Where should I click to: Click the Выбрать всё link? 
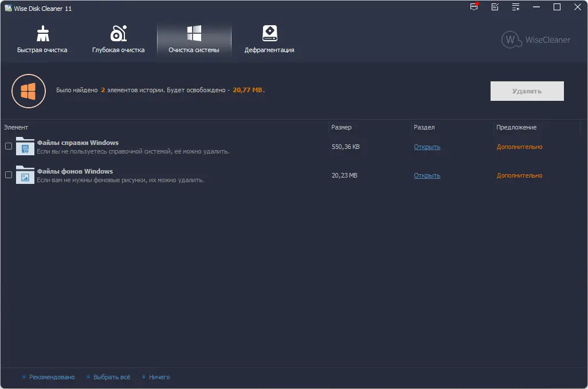(112, 377)
